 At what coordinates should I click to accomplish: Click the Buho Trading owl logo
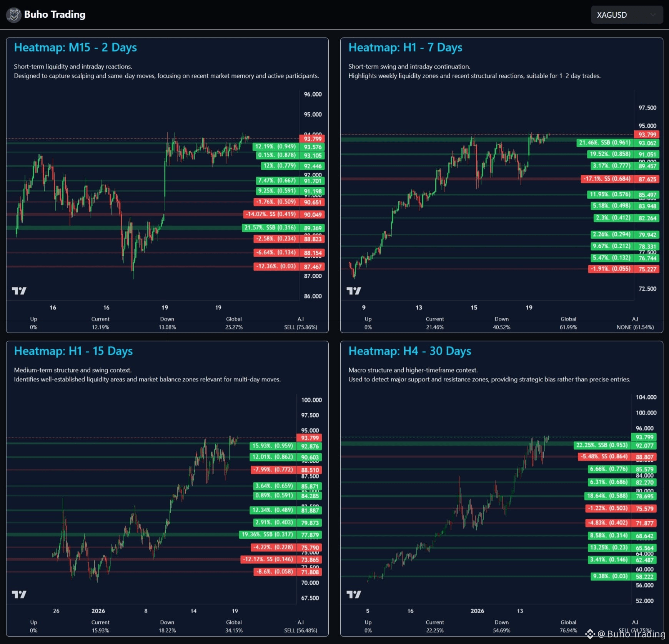14,15
